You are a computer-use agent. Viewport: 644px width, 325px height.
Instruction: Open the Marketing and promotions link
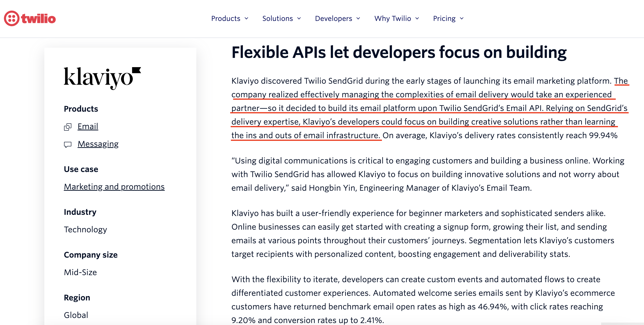click(114, 187)
